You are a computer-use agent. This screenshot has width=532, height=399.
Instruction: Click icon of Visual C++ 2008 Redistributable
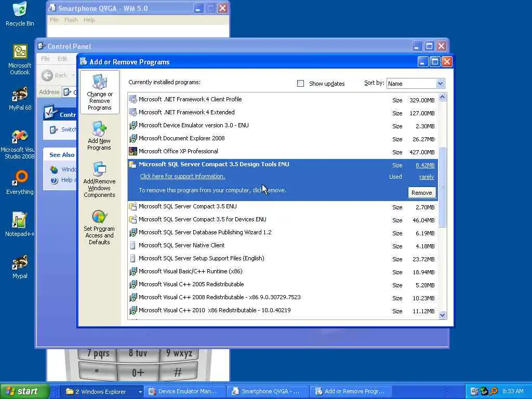click(x=133, y=298)
